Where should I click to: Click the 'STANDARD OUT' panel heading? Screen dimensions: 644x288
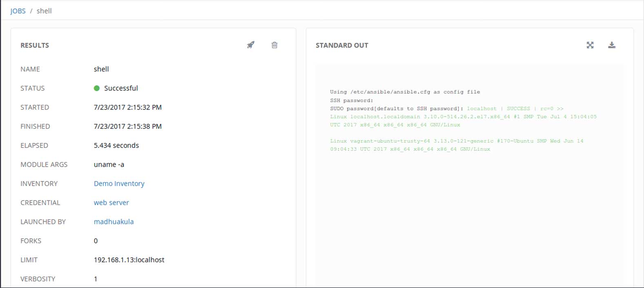[x=342, y=45]
